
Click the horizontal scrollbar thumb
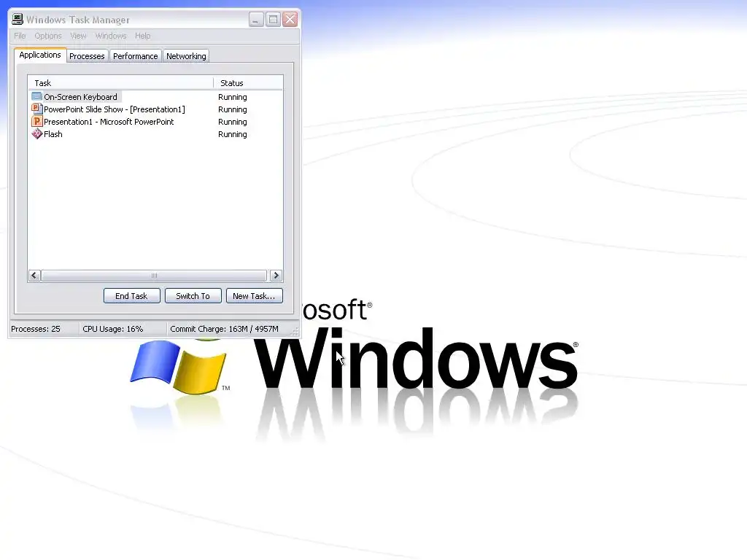coord(154,275)
